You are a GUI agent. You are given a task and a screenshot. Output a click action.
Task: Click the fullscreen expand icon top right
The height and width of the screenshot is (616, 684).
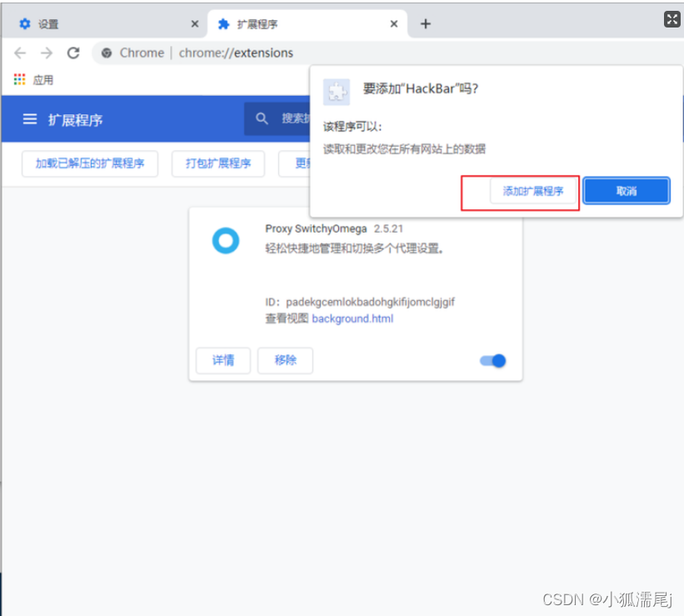(672, 19)
